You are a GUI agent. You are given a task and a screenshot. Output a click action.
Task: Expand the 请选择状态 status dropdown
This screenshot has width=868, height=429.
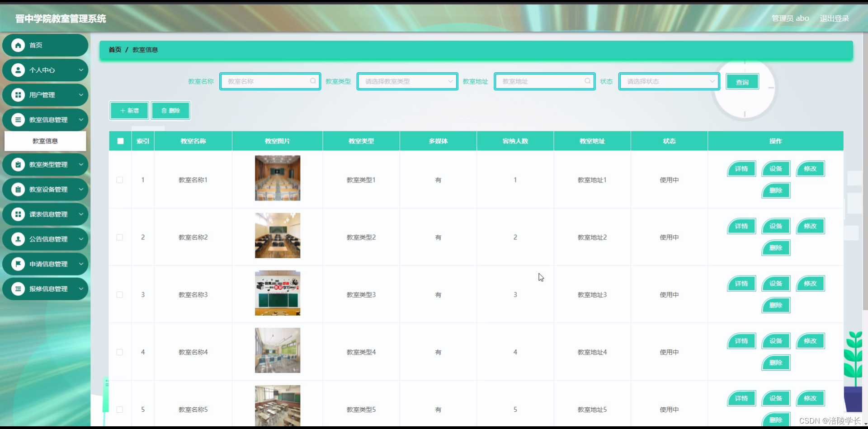669,81
